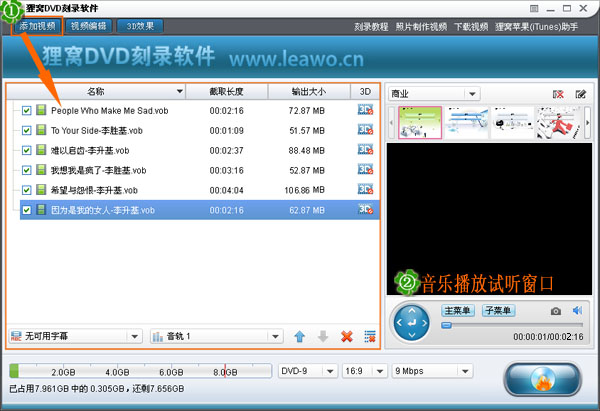Click the edit menu template icon
This screenshot has height=411, width=600.
pyautogui.click(x=580, y=94)
